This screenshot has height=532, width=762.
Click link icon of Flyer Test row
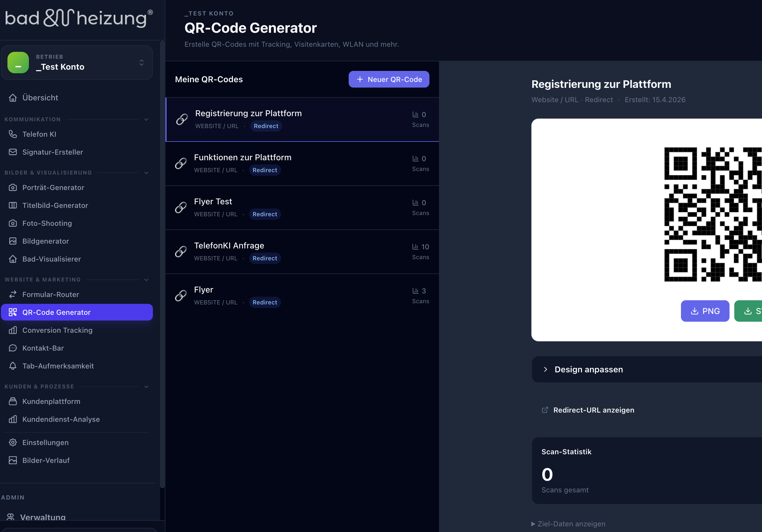tap(181, 208)
